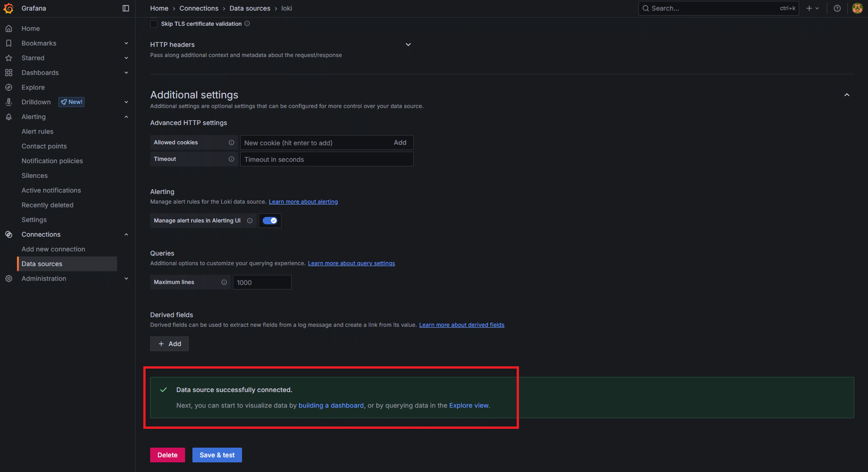Enable Skip TLS certificate validation checkbox
The image size is (868, 472).
point(154,24)
